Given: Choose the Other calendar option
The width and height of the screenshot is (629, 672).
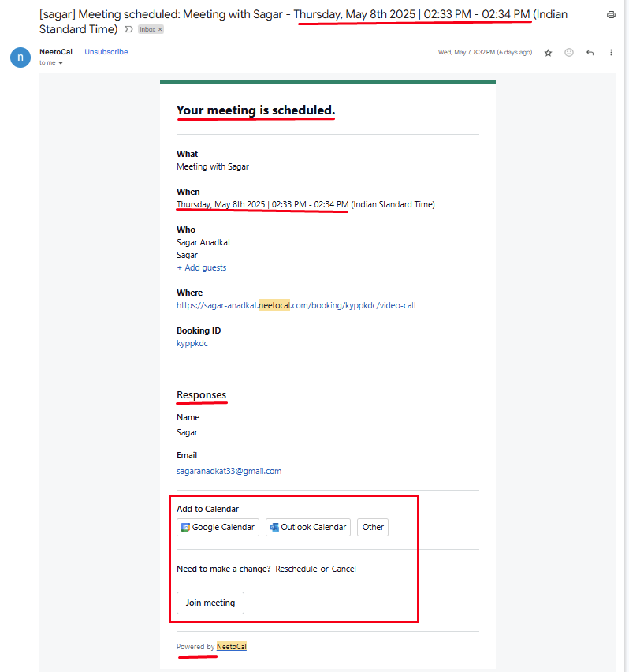Looking at the screenshot, I should point(373,527).
